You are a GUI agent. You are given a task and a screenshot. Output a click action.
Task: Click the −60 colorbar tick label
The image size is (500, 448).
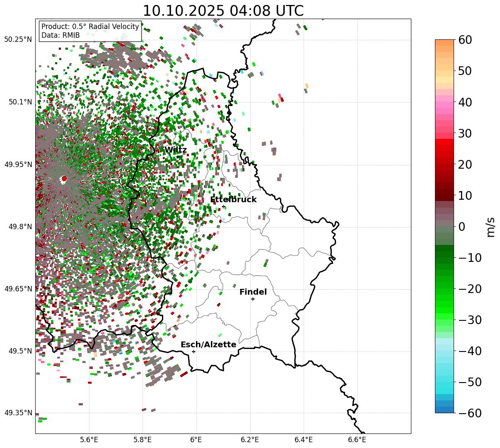pos(470,413)
